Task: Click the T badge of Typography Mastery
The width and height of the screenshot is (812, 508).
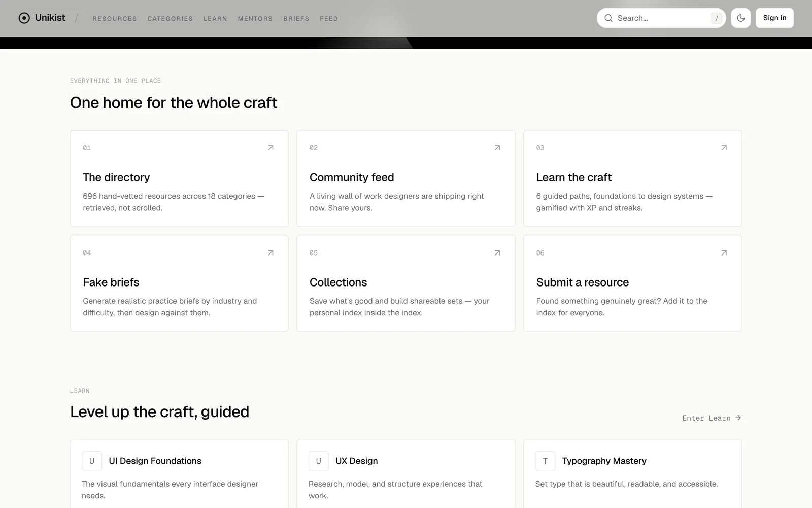Action: tap(545, 461)
